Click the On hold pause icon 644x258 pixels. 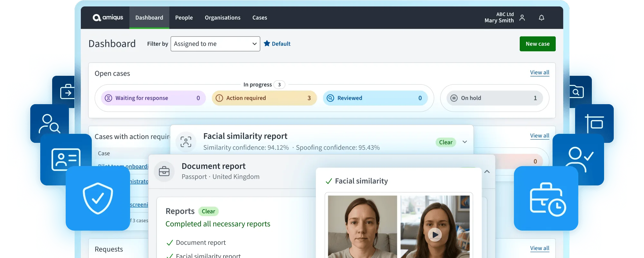coord(454,98)
